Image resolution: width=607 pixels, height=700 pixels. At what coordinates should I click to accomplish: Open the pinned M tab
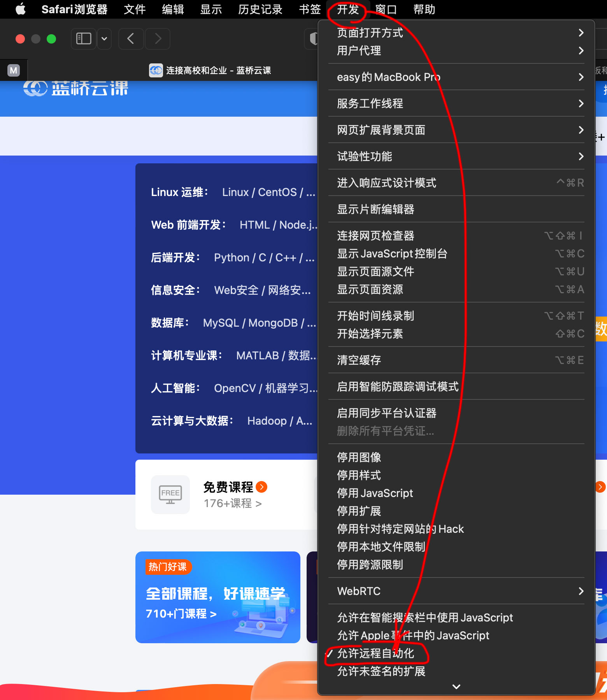(14, 70)
